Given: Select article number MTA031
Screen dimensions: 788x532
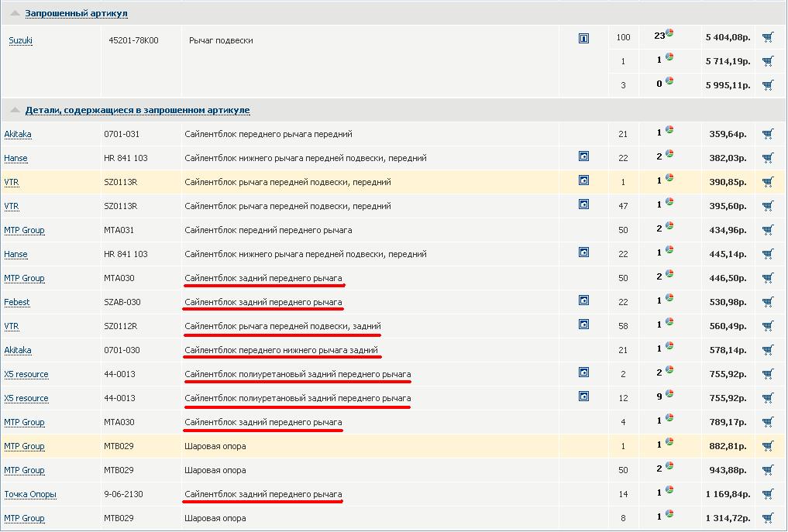Looking at the screenshot, I should coord(119,230).
